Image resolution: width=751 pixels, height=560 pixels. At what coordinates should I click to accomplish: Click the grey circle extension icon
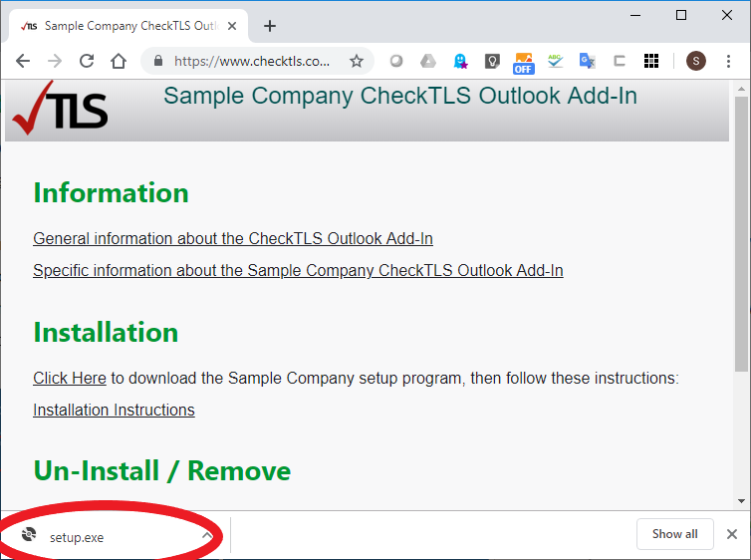(x=396, y=61)
